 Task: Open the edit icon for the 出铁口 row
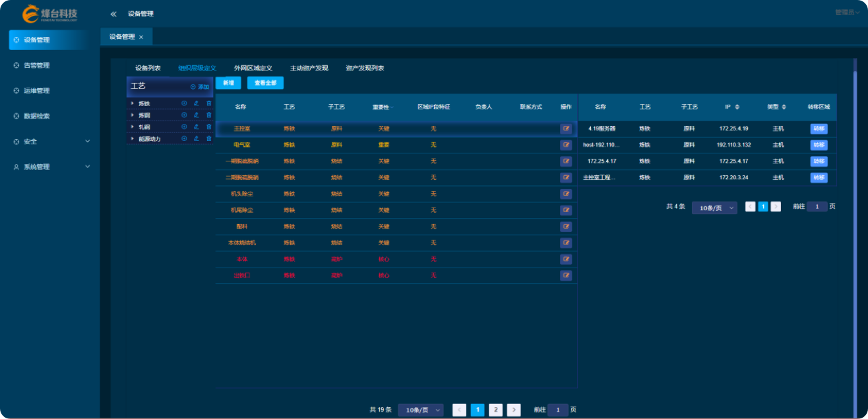click(566, 275)
